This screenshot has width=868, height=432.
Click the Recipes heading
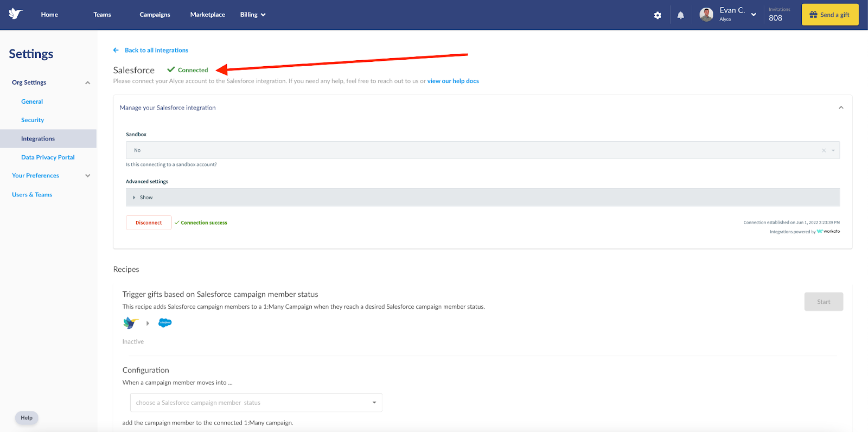(x=126, y=269)
